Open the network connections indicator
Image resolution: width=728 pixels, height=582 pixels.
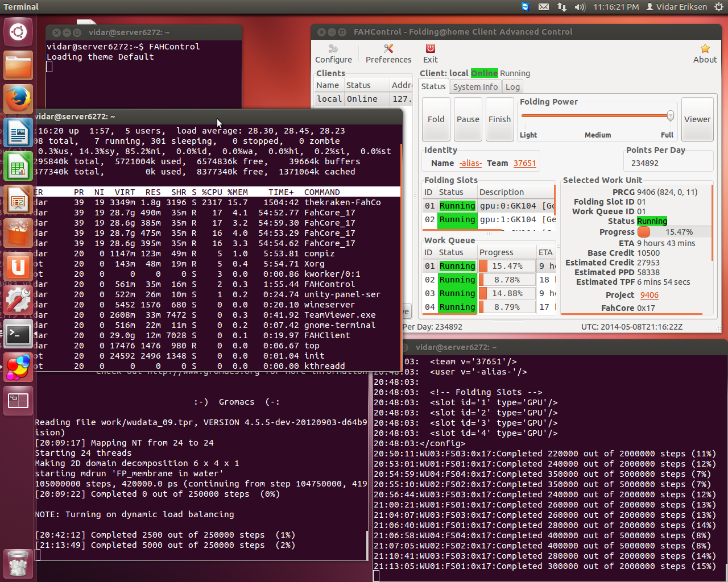coord(562,7)
